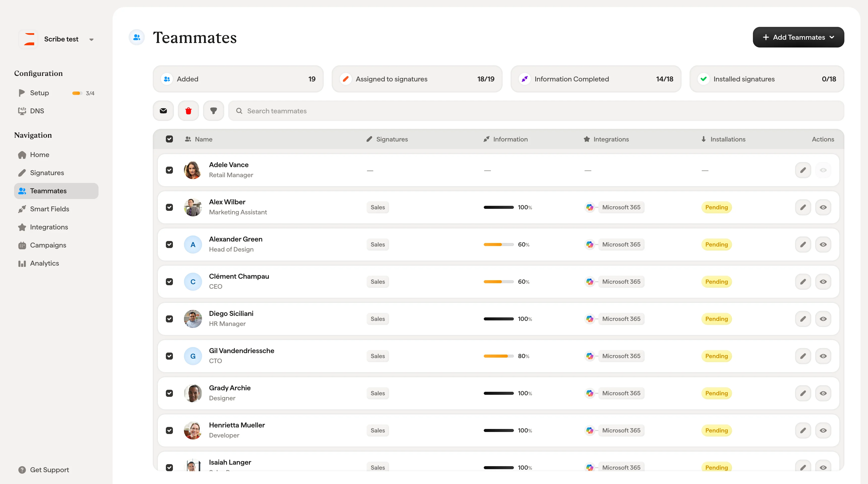Preview Diego Siciliani's signature with eye icon
Viewport: 868px width, 484px height.
click(x=823, y=319)
